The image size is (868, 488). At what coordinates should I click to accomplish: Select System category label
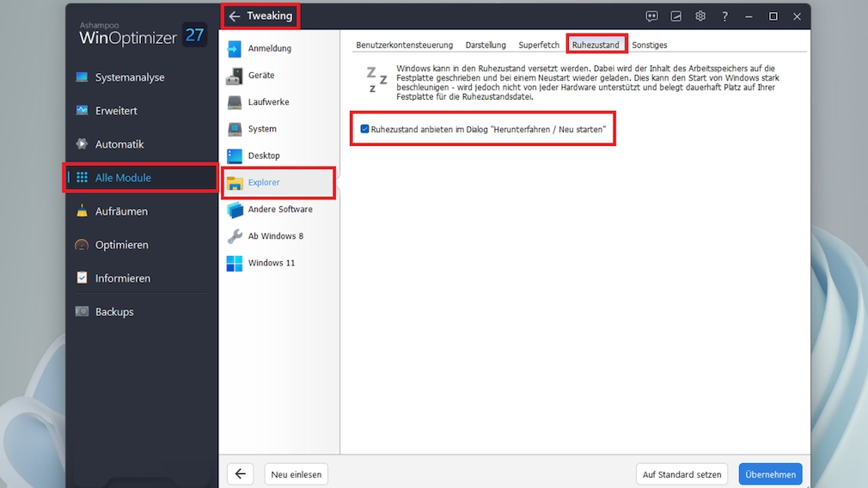coord(262,129)
